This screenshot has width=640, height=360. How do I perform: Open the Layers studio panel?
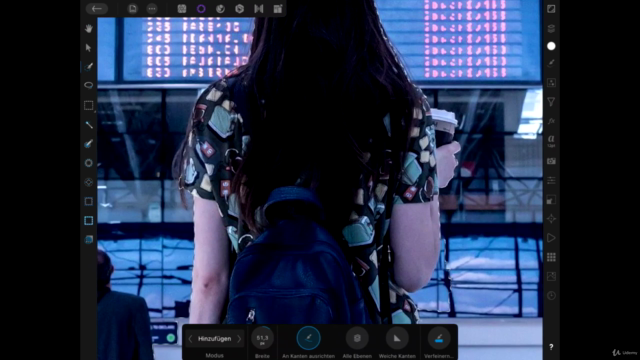pyautogui.click(x=551, y=28)
